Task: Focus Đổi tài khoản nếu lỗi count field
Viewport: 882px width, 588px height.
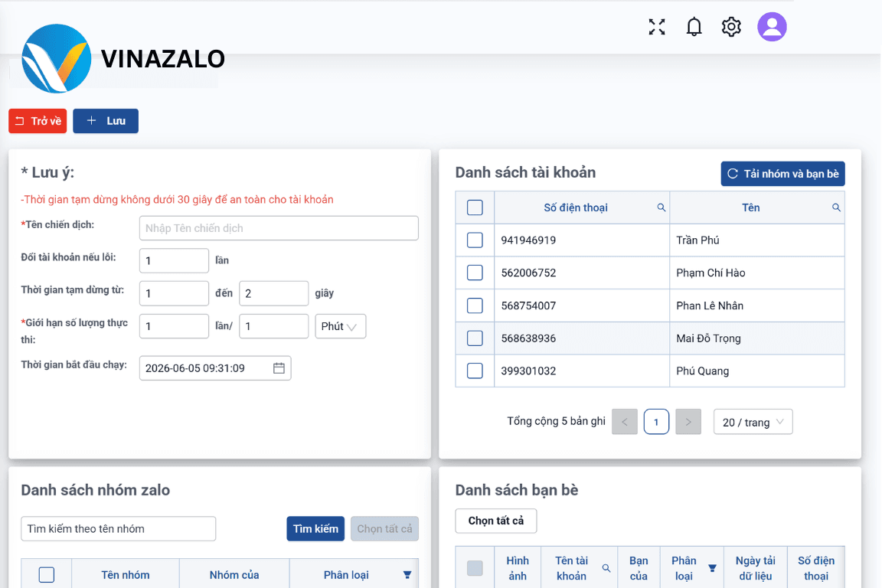Action: [x=174, y=260]
